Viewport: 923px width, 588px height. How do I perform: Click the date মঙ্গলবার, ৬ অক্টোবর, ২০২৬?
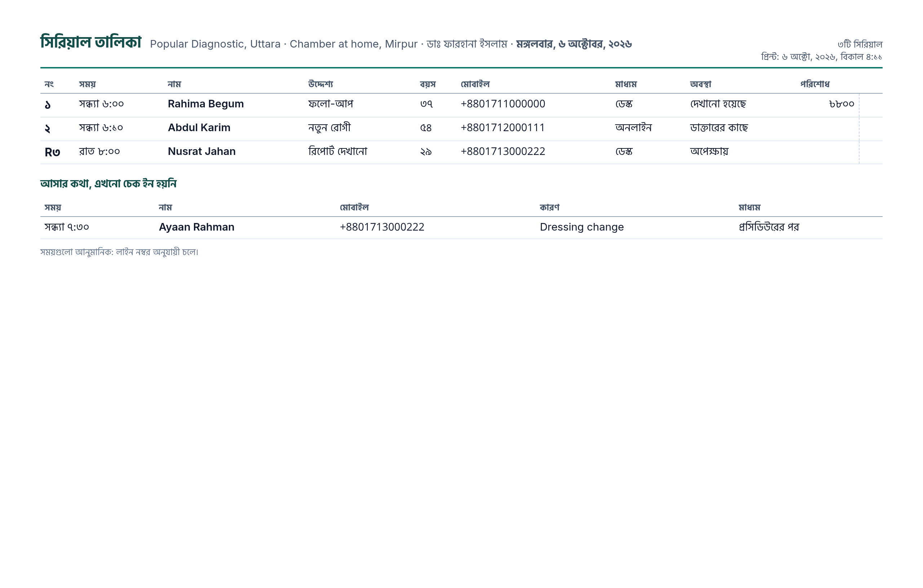[574, 44]
